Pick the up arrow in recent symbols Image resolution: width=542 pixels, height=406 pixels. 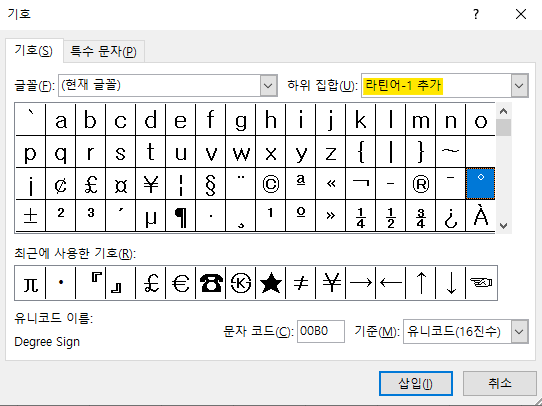tap(421, 283)
